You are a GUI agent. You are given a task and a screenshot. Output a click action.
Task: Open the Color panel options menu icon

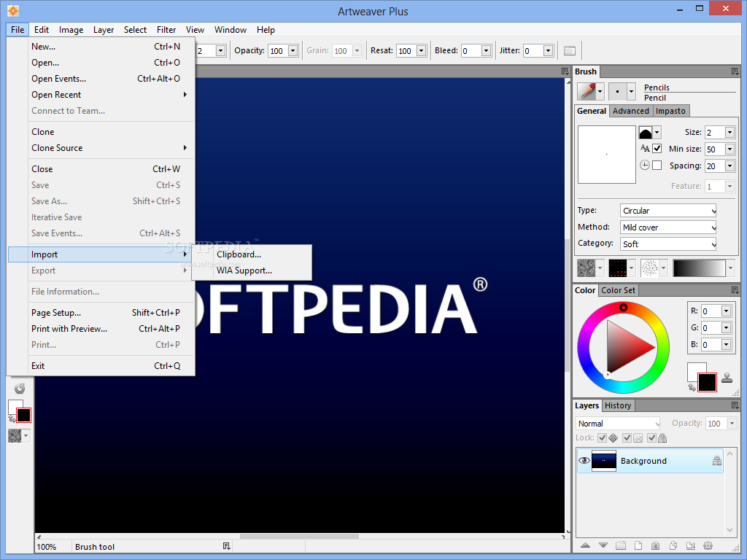click(735, 290)
